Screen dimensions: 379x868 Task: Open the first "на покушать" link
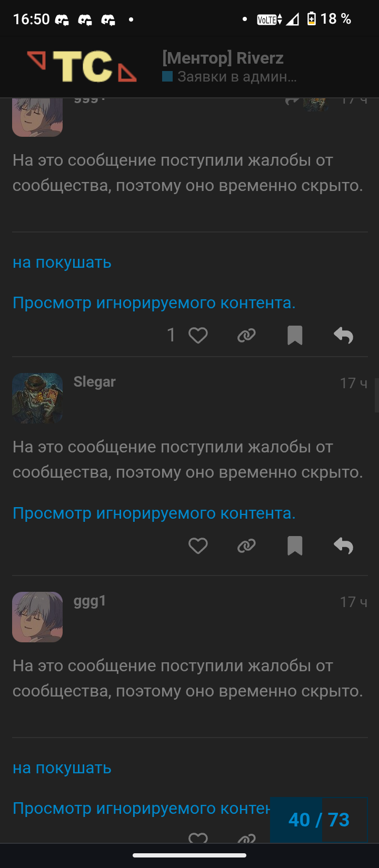(62, 262)
